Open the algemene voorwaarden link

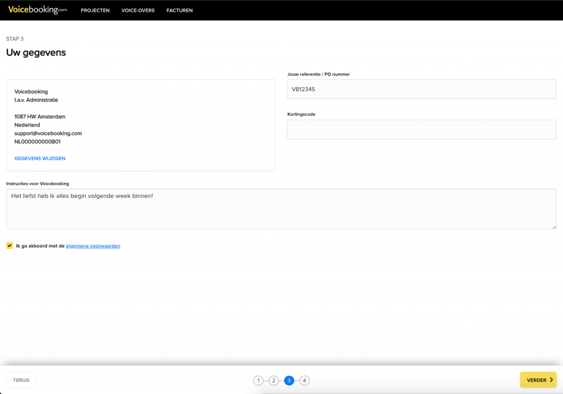pos(93,246)
